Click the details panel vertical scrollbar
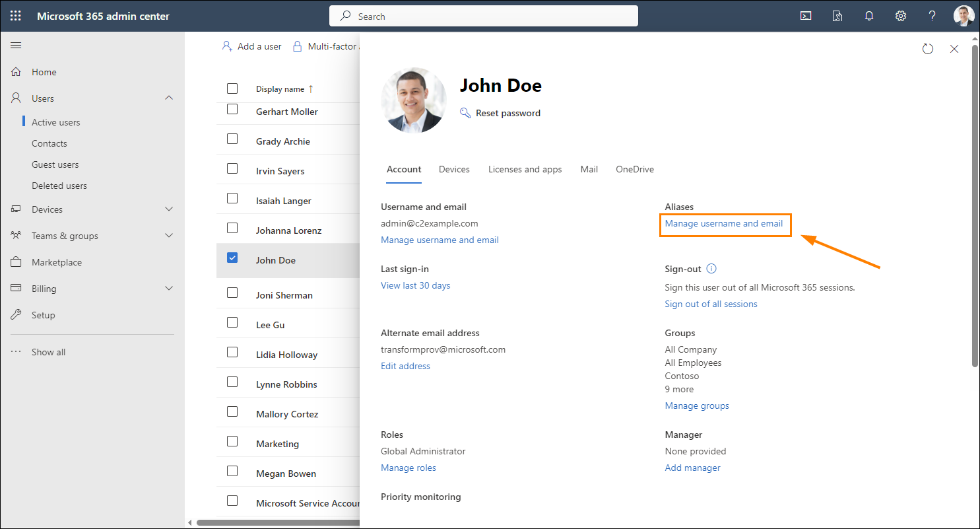The width and height of the screenshot is (980, 529). coord(975,205)
